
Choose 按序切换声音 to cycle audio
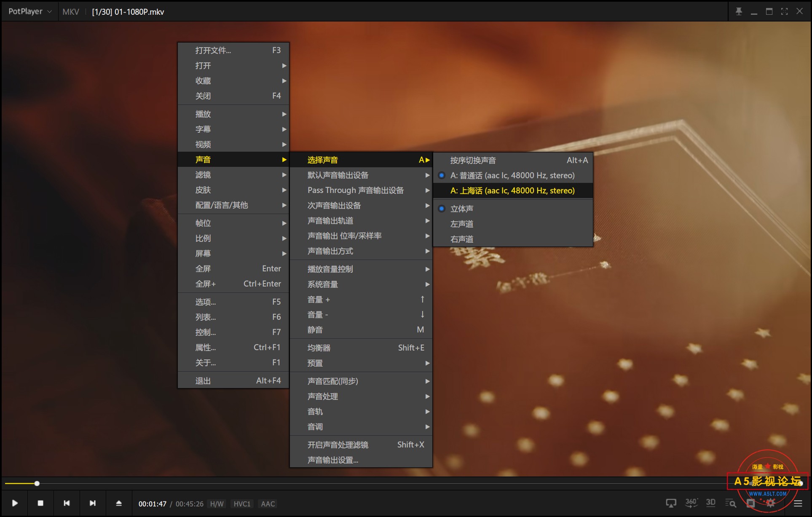pyautogui.click(x=513, y=160)
